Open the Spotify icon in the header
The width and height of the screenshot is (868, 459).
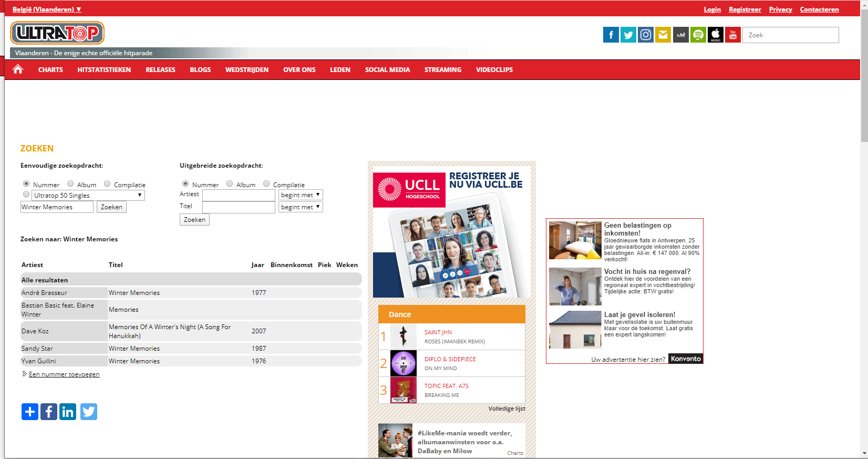[698, 35]
